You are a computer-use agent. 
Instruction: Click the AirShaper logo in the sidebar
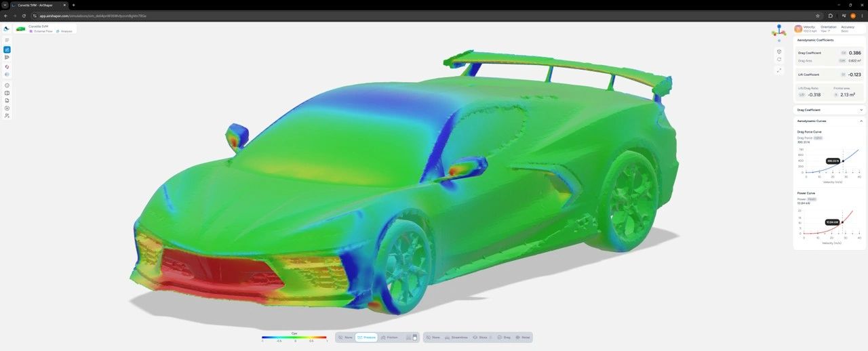click(7, 29)
